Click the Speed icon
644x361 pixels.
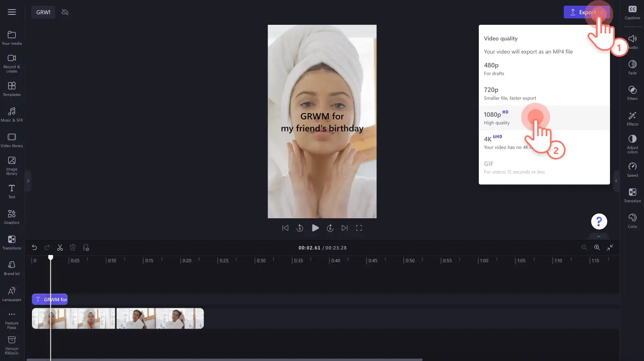[632, 170]
